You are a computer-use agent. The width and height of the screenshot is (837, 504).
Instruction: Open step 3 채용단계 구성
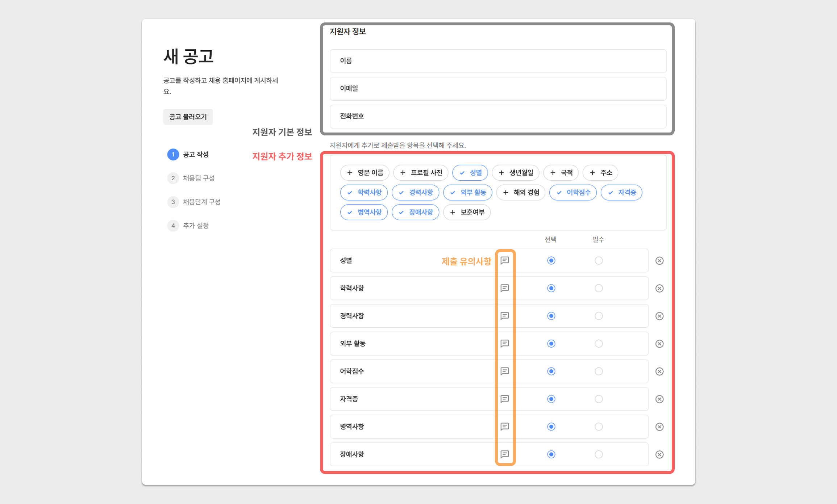(201, 202)
